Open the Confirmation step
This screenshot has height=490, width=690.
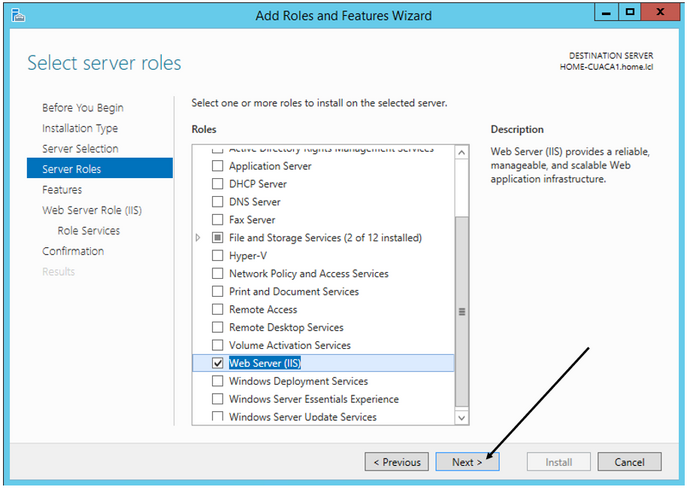pyautogui.click(x=73, y=251)
